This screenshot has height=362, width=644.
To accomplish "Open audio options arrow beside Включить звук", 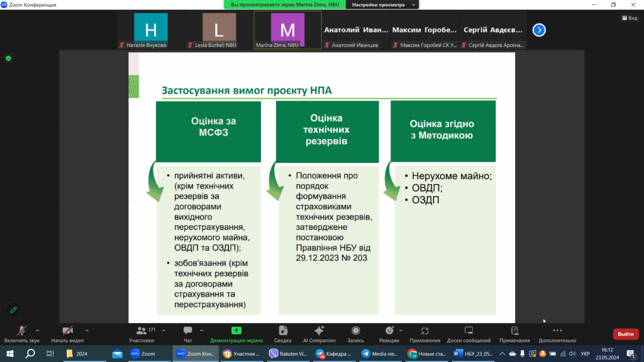I will point(37,331).
